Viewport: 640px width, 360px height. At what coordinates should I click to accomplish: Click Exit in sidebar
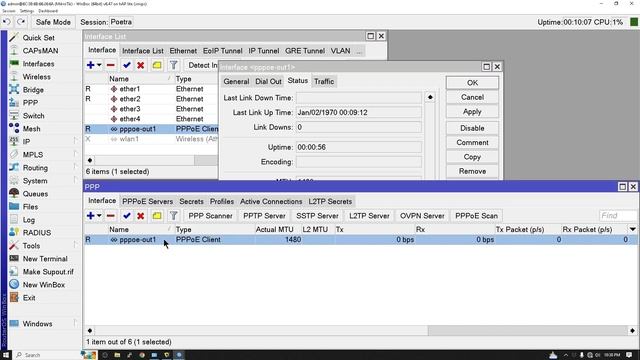pos(29,298)
